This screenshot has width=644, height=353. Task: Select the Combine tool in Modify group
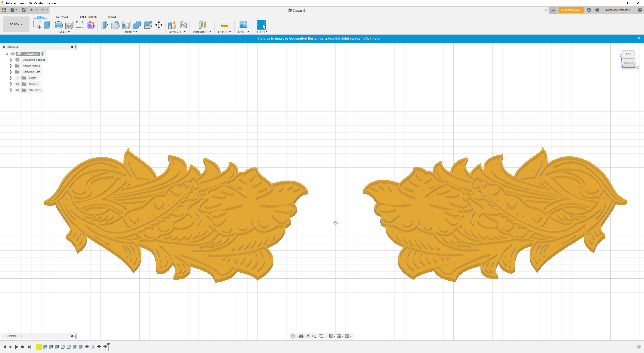click(x=137, y=25)
